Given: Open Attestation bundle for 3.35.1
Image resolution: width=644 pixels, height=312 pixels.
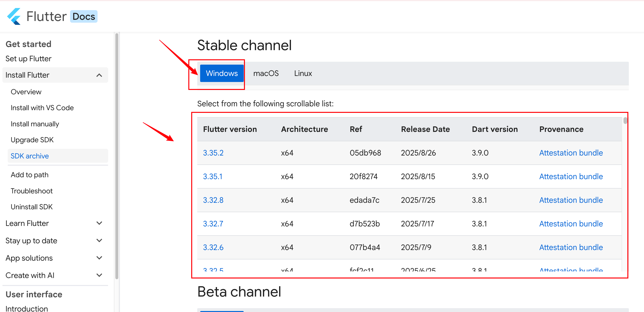Looking at the screenshot, I should (571, 176).
